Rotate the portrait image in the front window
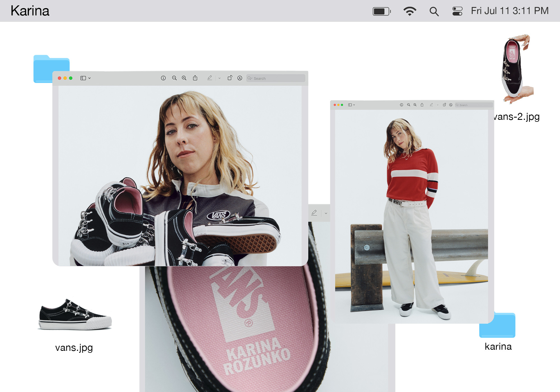This screenshot has width=560, height=392. click(x=230, y=78)
